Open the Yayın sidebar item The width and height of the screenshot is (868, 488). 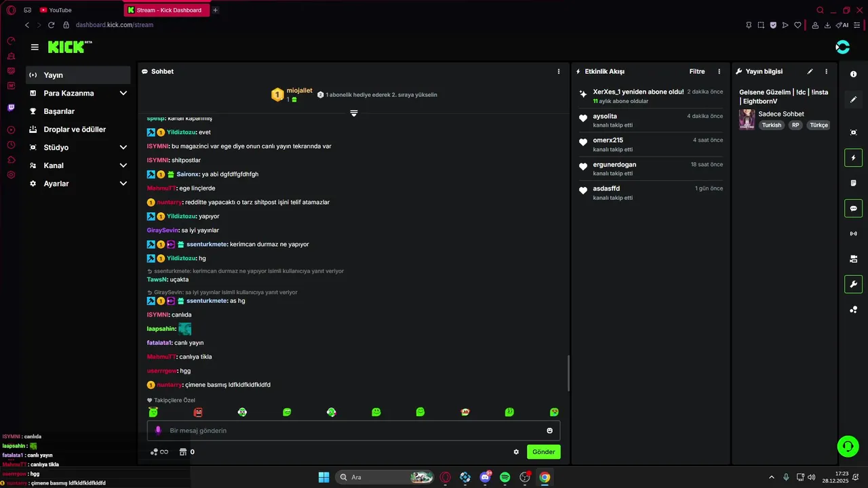click(78, 75)
